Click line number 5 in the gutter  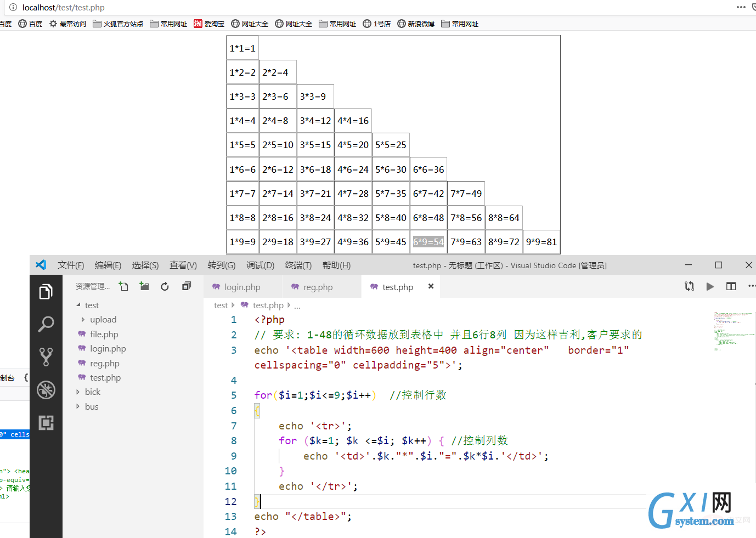(x=234, y=395)
